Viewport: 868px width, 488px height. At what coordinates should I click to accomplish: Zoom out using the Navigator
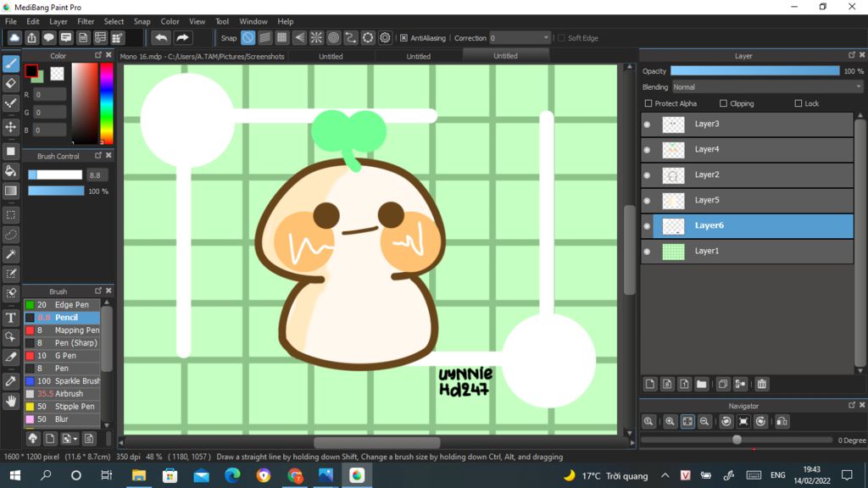(704, 422)
